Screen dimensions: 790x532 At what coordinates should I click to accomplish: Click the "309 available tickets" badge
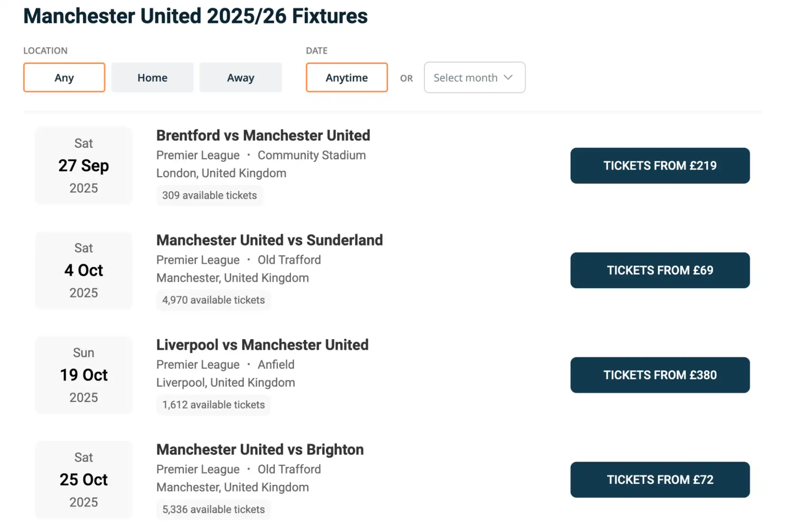[x=209, y=195]
